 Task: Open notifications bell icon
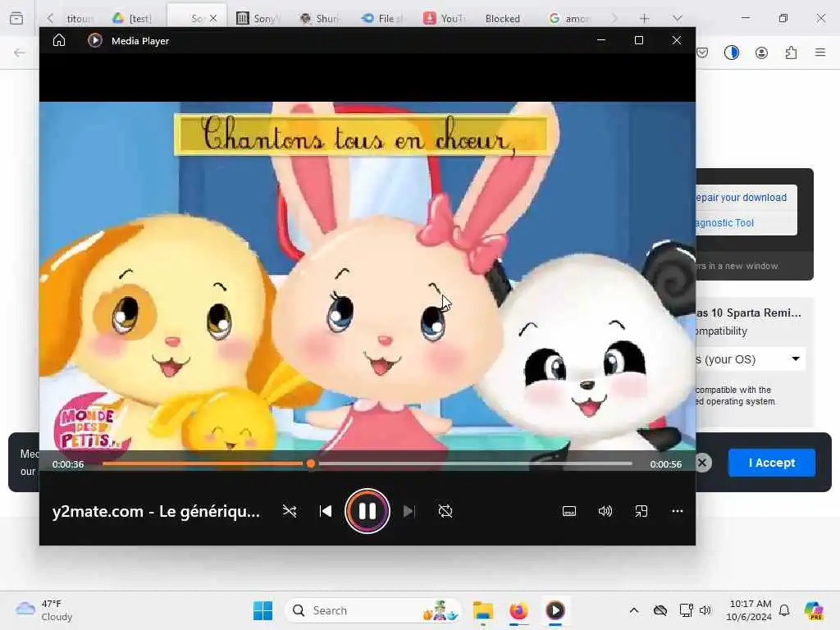pos(784,610)
